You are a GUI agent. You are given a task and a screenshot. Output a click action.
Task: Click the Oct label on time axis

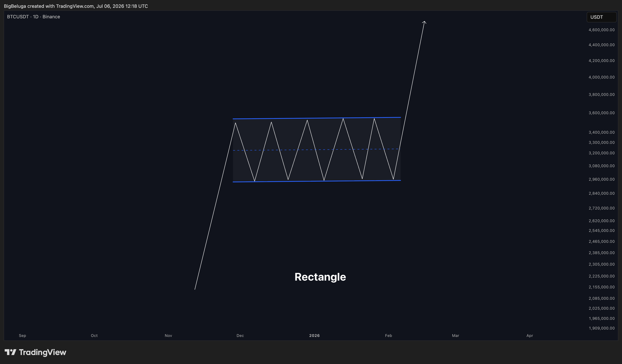[x=94, y=336]
